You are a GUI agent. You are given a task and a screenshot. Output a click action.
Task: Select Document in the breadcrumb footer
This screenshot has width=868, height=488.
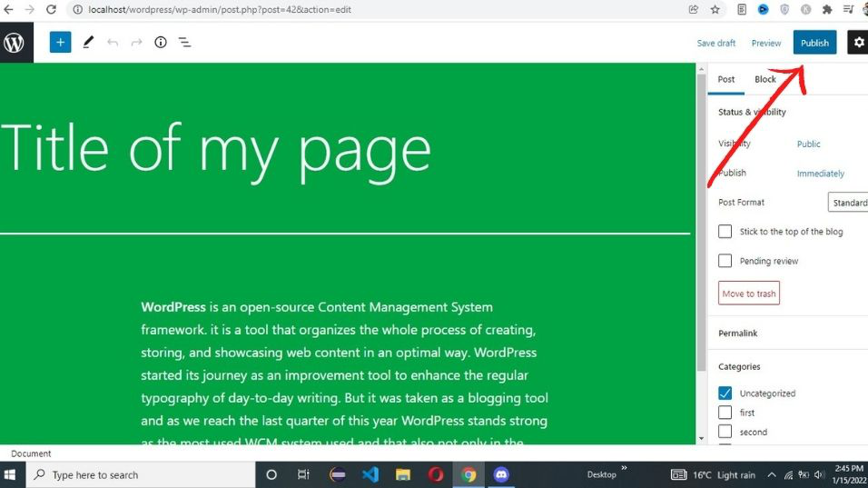31,453
